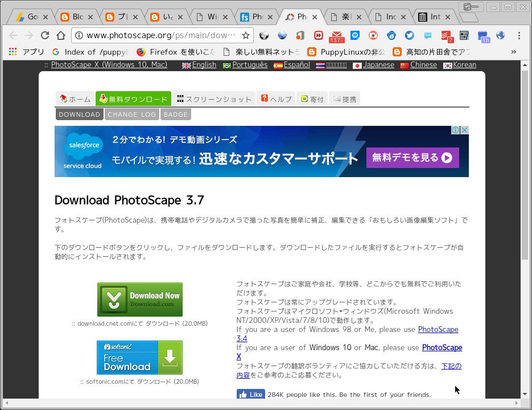Click the browser forward arrow

[x=29, y=35]
